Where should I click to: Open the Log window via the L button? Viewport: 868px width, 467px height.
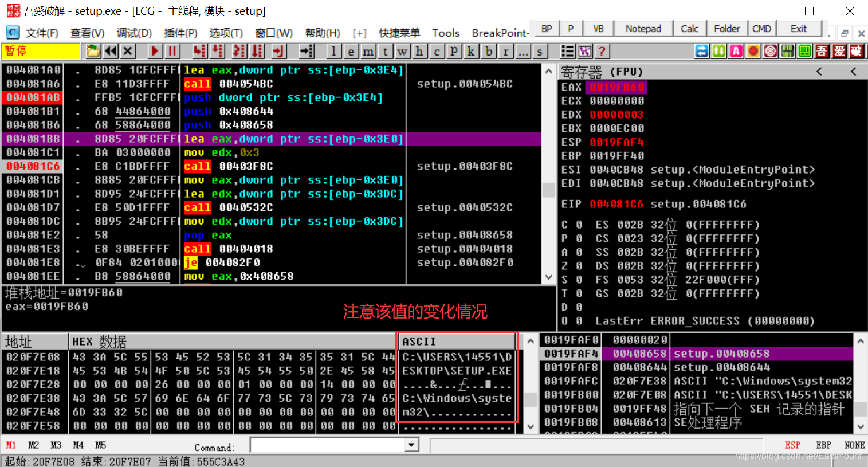pos(333,52)
